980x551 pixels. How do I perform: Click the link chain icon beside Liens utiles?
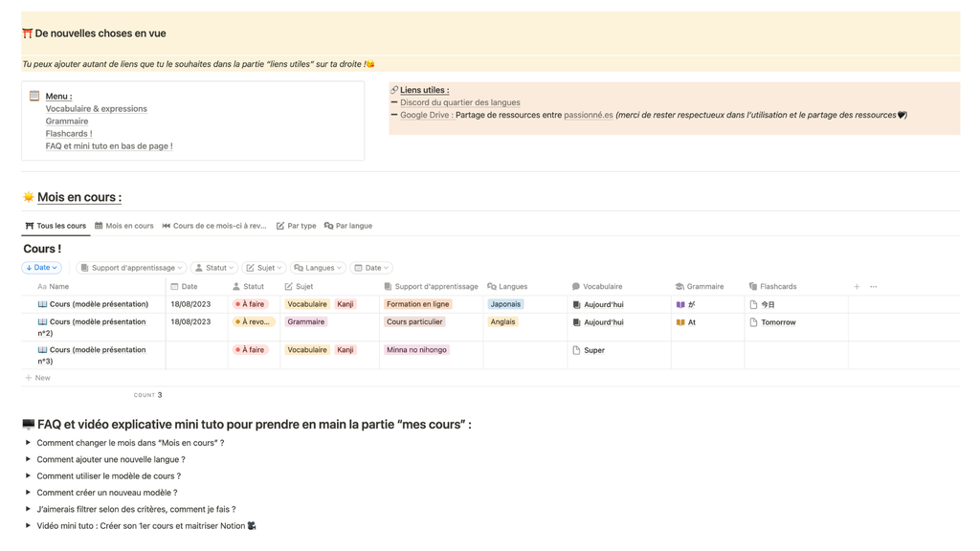(393, 90)
